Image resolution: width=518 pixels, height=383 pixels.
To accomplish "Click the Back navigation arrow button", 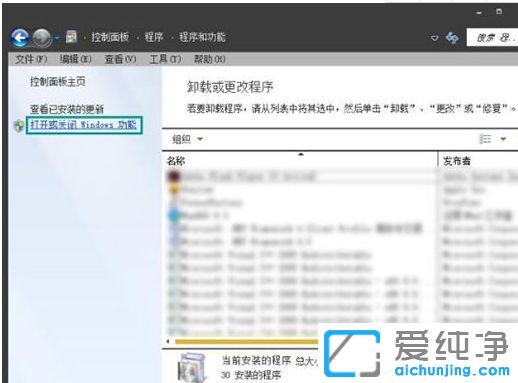I will [x=20, y=38].
